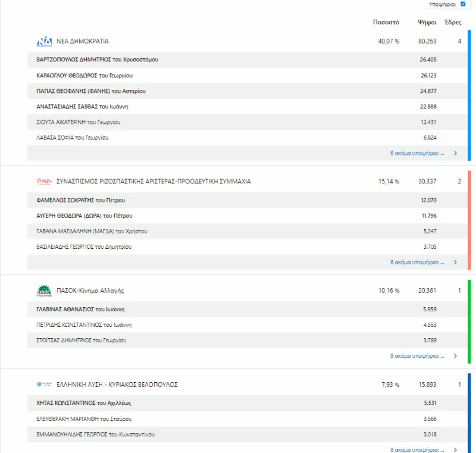The width and height of the screenshot is (476, 453).
Task: Select ΕΛΛΗΝΙΚΗ ΛΥΣΗ - ΚΥΡΙΑΚΟΣ ΒΕΛΟΠΟΥΛΟΣ name
Action: [117, 385]
